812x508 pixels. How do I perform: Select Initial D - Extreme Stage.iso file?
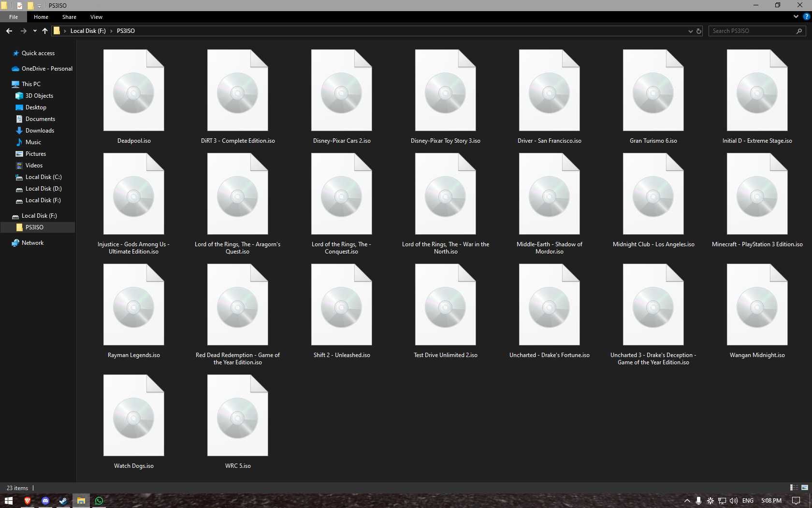[x=757, y=90]
